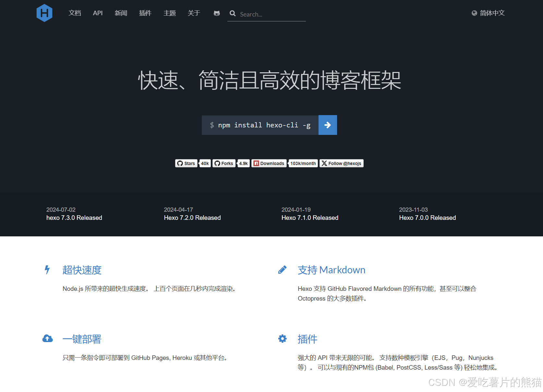The width and height of the screenshot is (543, 392).
Task: Open the Hexo 7.2.0 Released news link
Action: coord(192,218)
